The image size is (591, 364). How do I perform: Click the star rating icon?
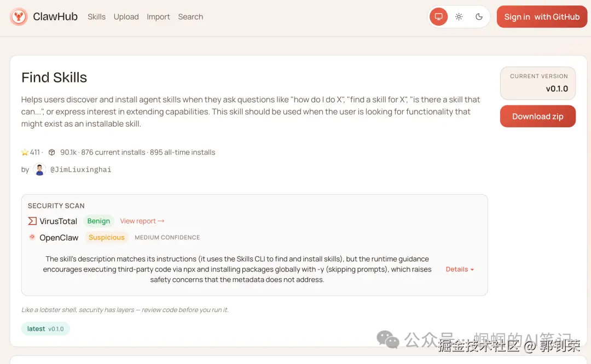pos(24,152)
